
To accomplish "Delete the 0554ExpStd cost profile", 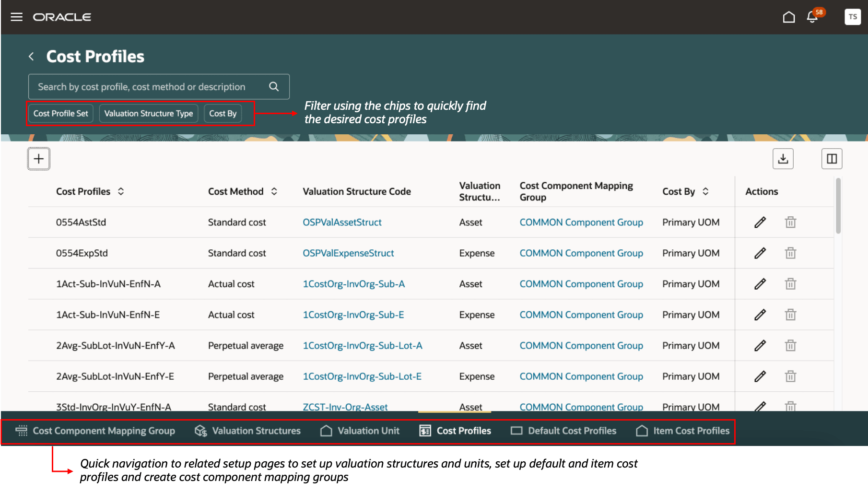I will pyautogui.click(x=790, y=253).
